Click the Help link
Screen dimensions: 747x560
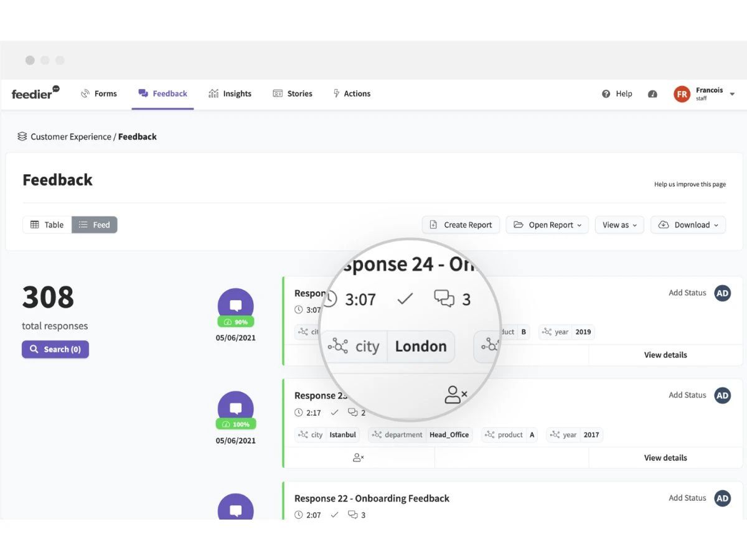[617, 93]
